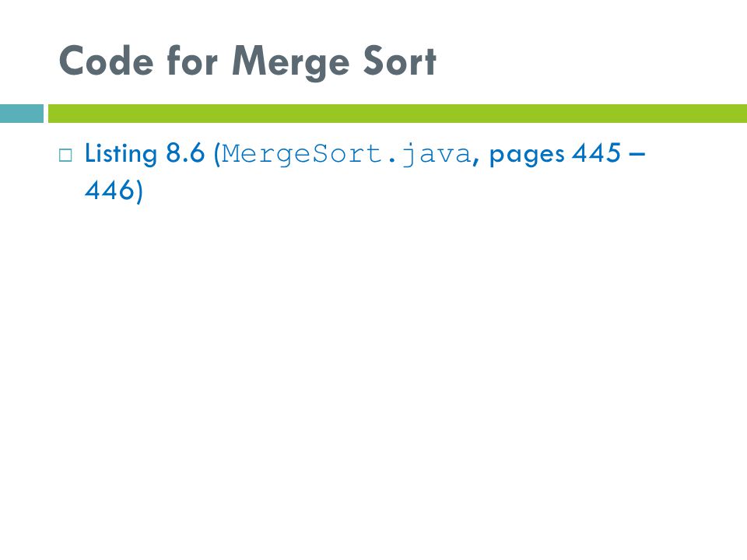Select the word "Merge" in the heading
This screenshot has width=747, height=560.
(290, 63)
